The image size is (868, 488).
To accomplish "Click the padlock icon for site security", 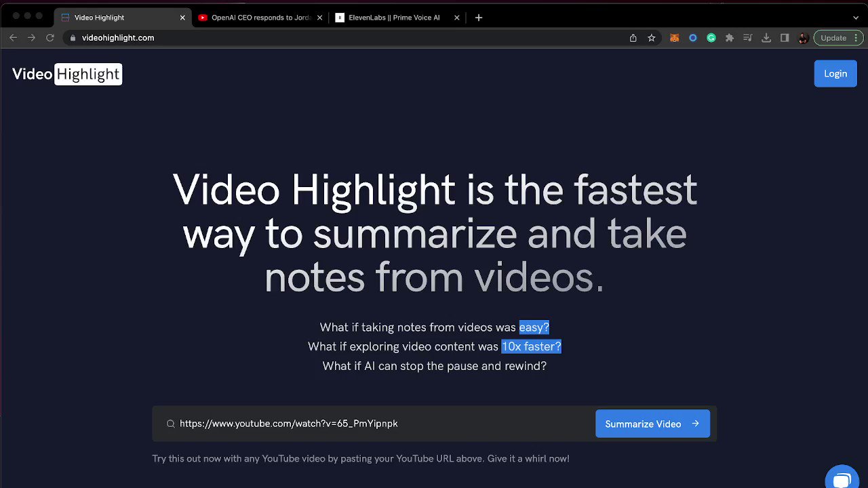I will (x=73, y=38).
